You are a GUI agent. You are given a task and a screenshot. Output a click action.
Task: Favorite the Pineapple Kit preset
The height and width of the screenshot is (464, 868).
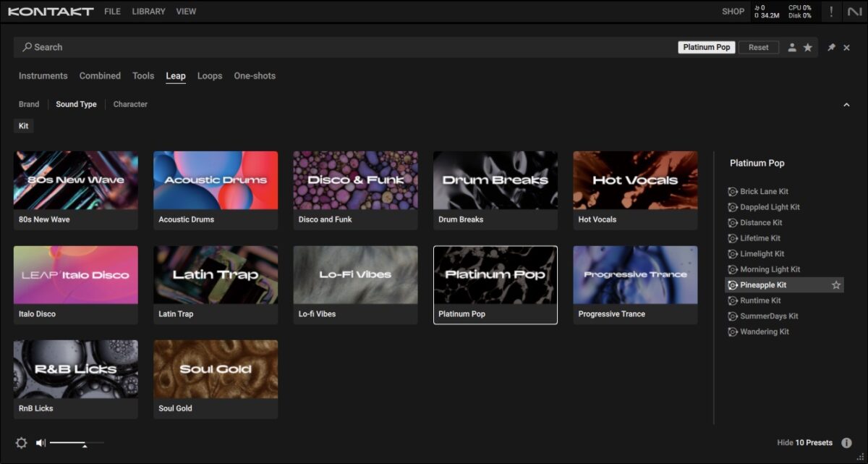836,285
